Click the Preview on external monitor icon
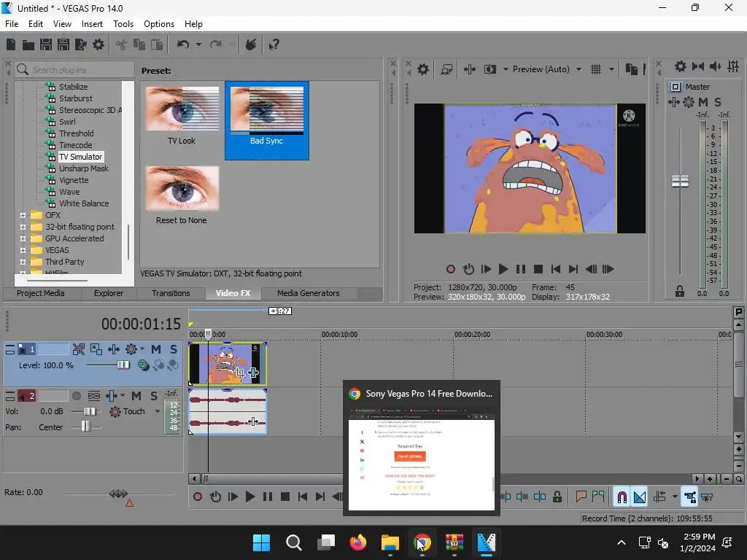 tap(446, 69)
